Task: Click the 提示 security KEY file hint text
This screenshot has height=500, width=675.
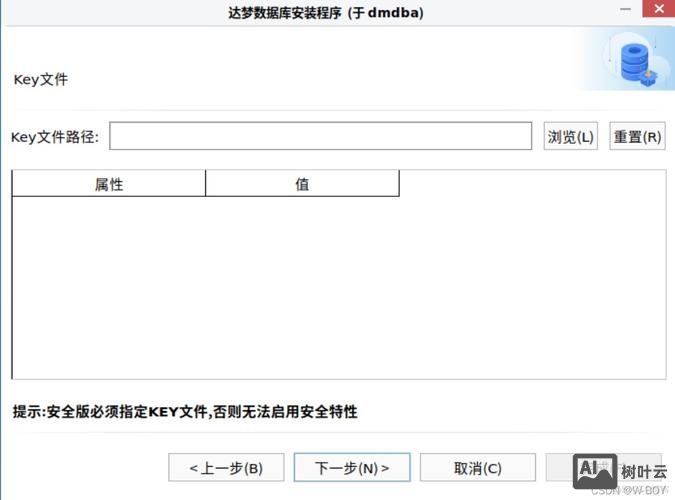Action: click(x=185, y=411)
